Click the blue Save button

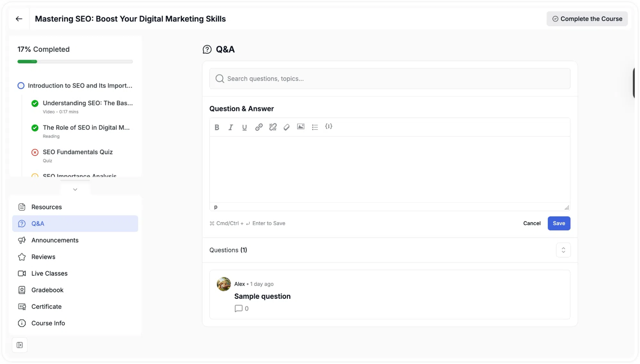click(559, 223)
